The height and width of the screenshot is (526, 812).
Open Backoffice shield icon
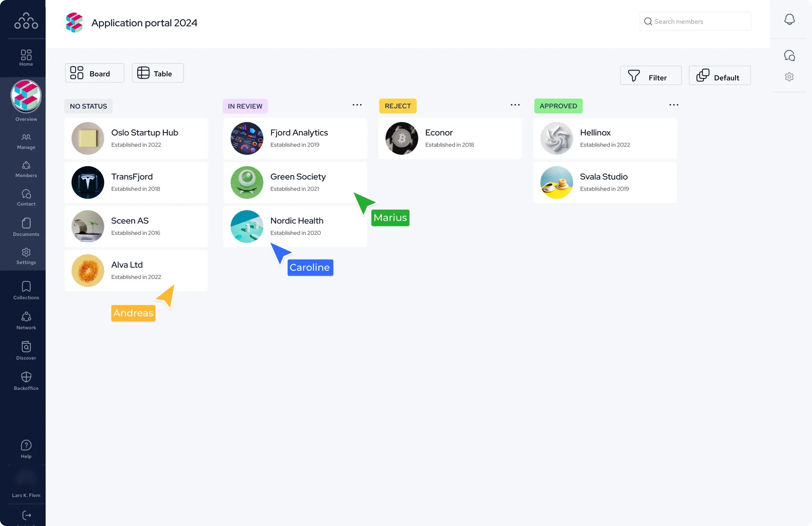click(26, 381)
